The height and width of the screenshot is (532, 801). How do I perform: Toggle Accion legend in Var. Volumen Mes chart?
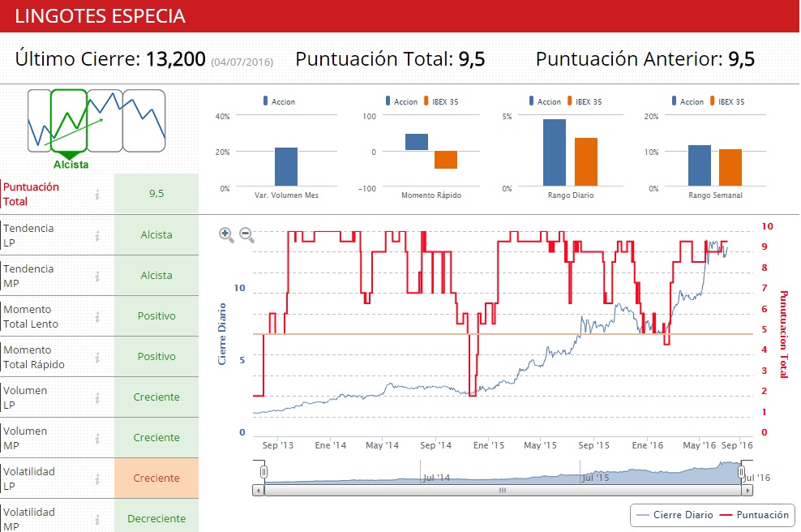coord(279,101)
